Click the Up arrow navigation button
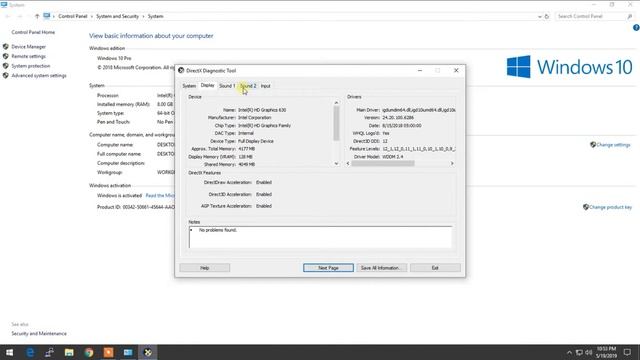The height and width of the screenshot is (360, 640). pyautogui.click(x=37, y=16)
